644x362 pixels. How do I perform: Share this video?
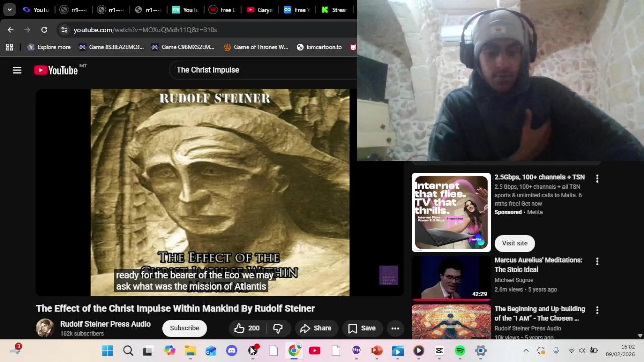click(316, 328)
